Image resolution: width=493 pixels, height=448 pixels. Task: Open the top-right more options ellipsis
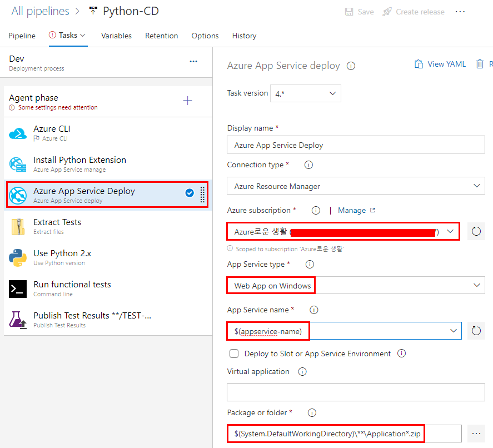(460, 12)
